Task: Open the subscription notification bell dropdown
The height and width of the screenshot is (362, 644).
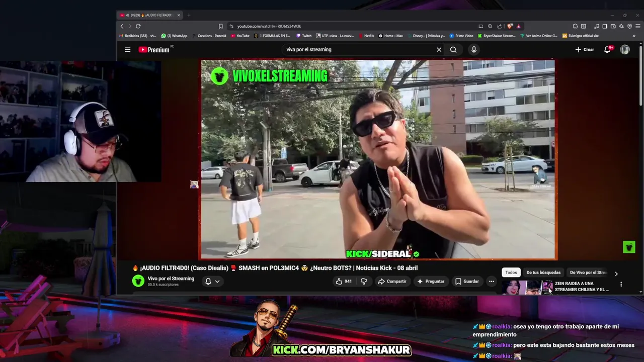Action: tap(212, 282)
